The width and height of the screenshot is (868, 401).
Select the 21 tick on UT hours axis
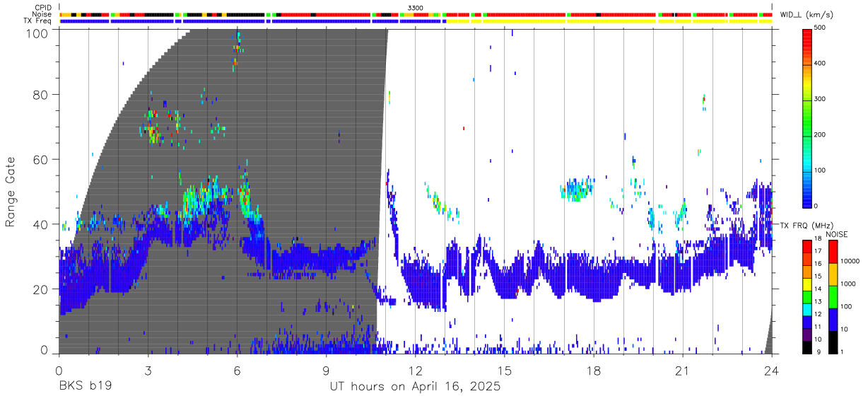[682, 370]
